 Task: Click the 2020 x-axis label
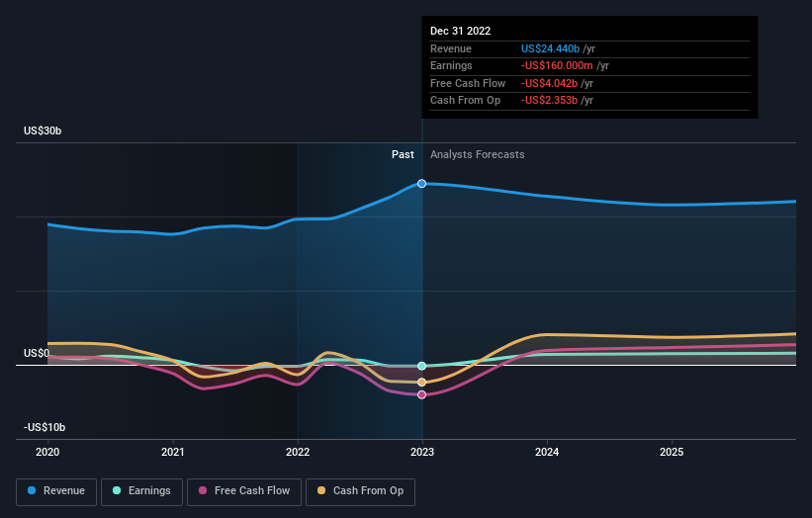[47, 452]
